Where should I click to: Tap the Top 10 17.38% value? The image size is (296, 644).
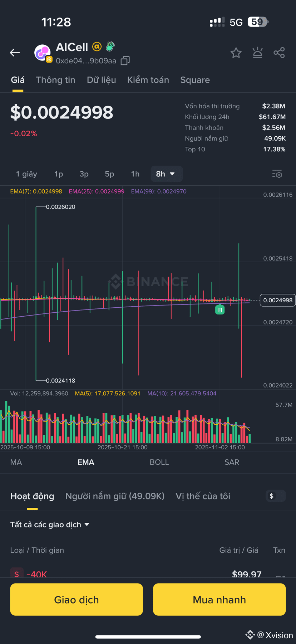coord(274,149)
